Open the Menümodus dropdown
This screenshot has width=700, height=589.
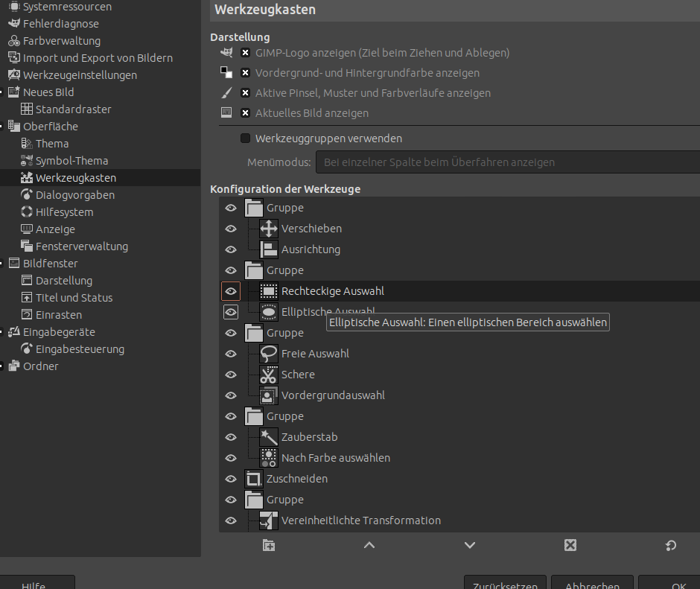click(506, 162)
